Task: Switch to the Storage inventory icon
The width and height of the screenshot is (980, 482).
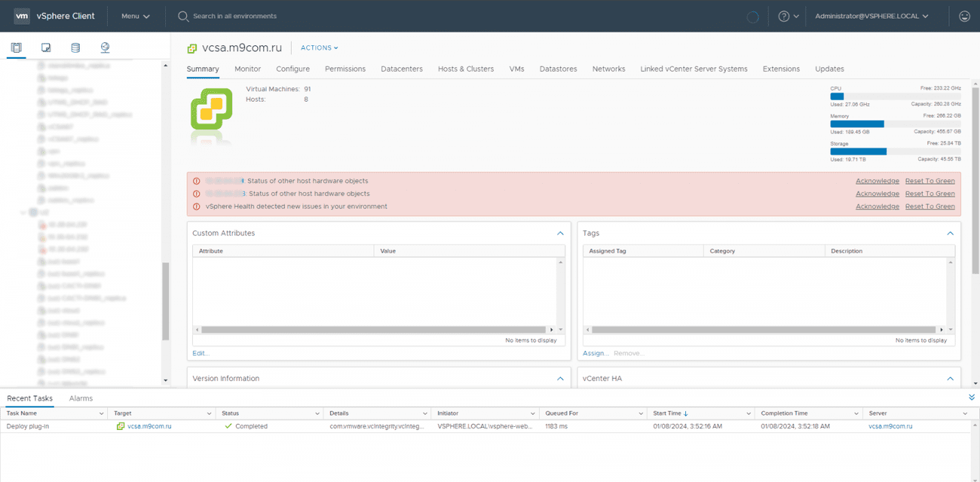Action: click(75, 47)
